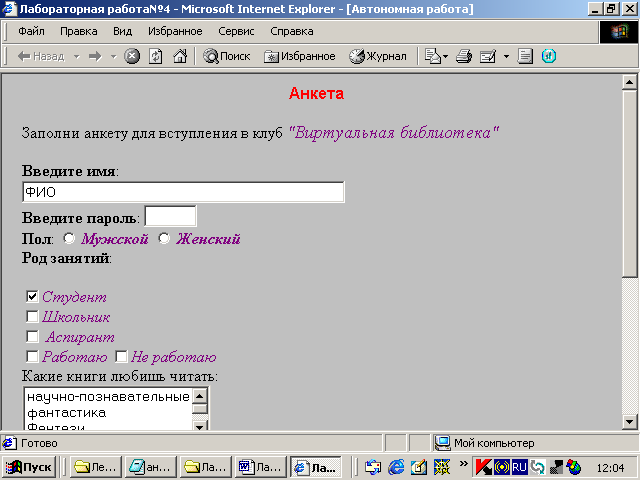Click the Edit page toolbar icon
The height and width of the screenshot is (480, 640).
click(x=488, y=56)
